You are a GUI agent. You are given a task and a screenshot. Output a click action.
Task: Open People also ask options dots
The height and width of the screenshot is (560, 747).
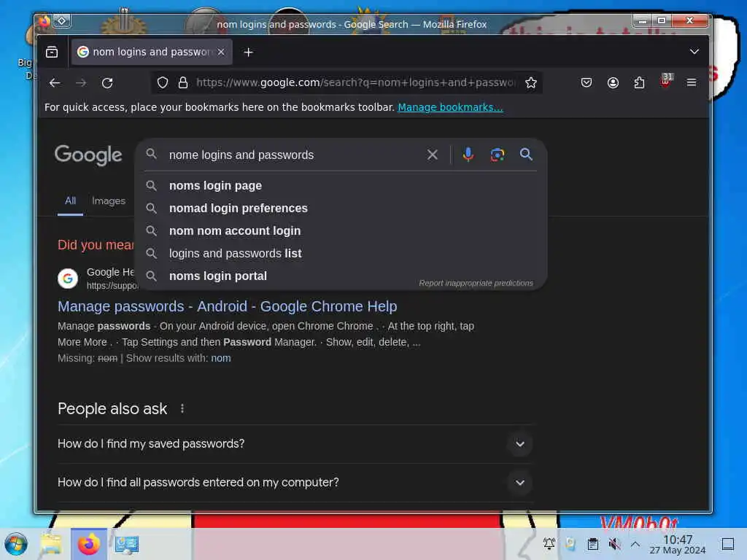coord(182,408)
